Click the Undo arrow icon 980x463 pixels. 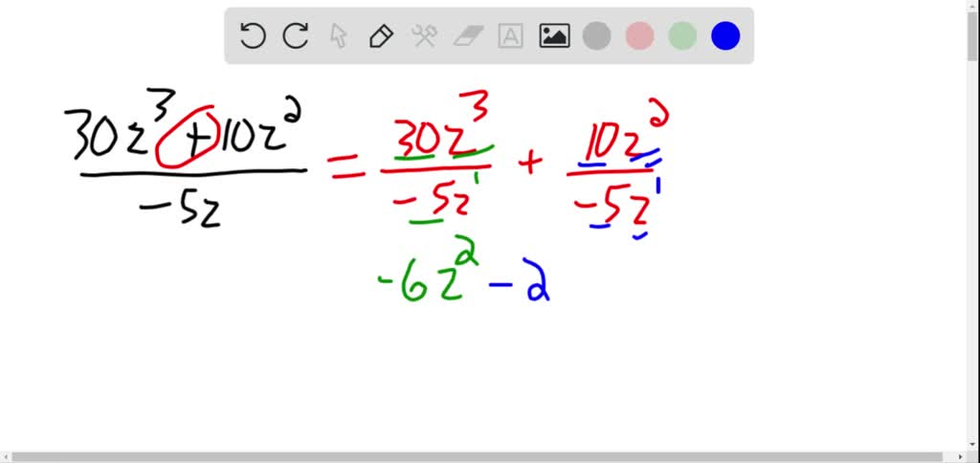tap(253, 35)
